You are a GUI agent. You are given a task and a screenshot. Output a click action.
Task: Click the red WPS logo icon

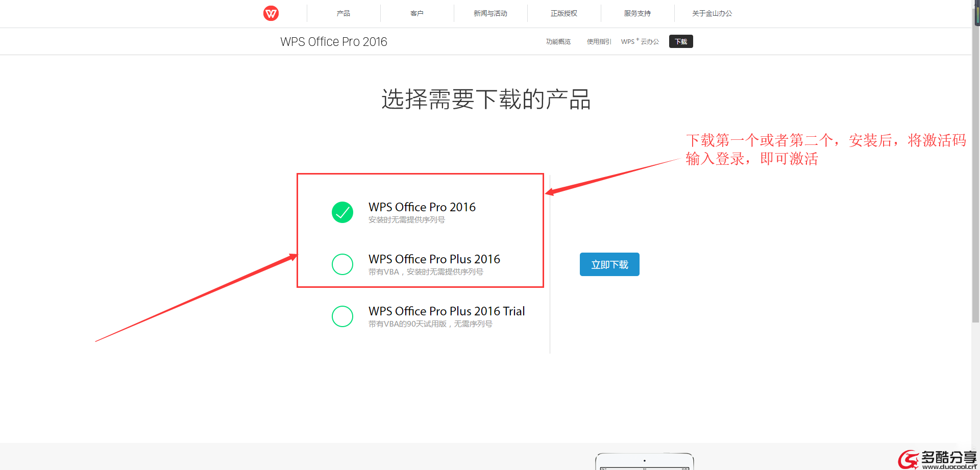click(271, 13)
